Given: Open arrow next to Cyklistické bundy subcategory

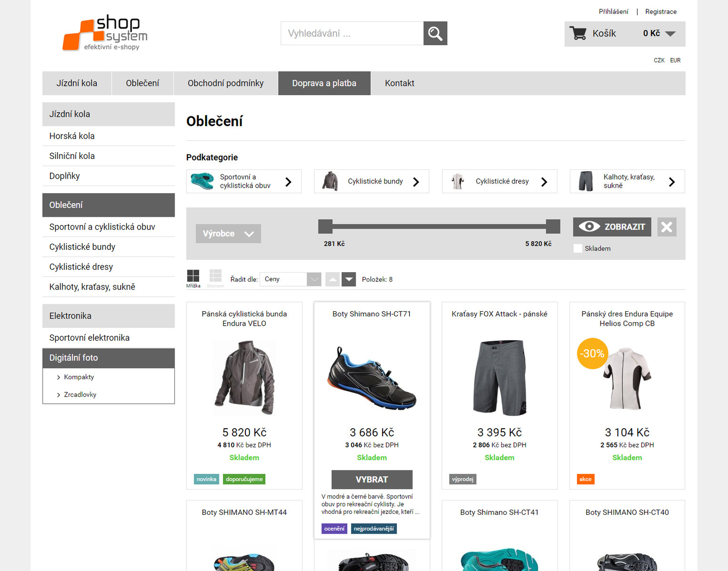Looking at the screenshot, I should [416, 182].
